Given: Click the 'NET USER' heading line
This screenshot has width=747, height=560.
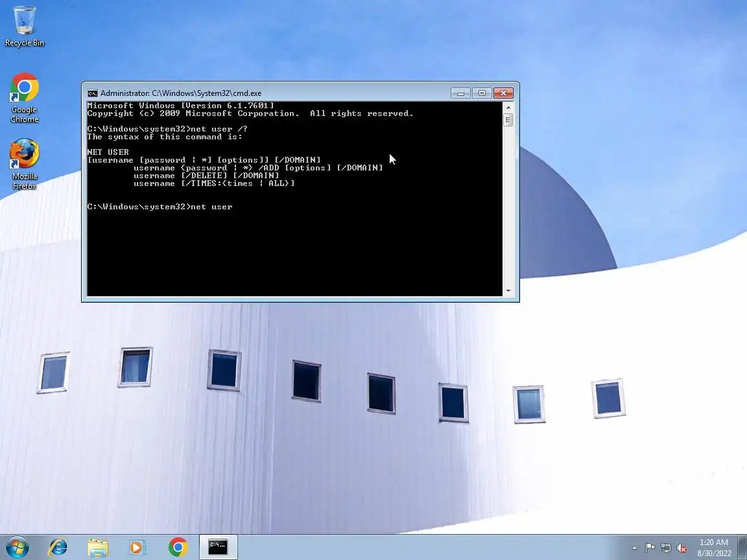Looking at the screenshot, I should [108, 152].
